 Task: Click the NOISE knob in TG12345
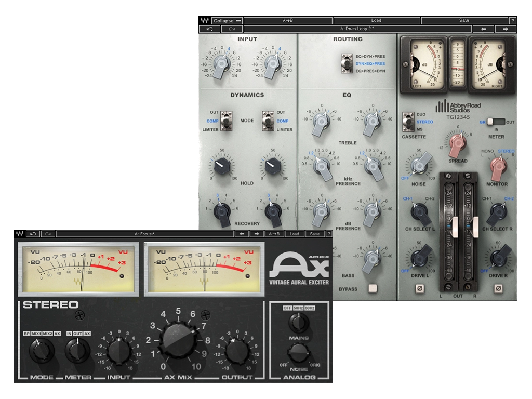pos(420,165)
